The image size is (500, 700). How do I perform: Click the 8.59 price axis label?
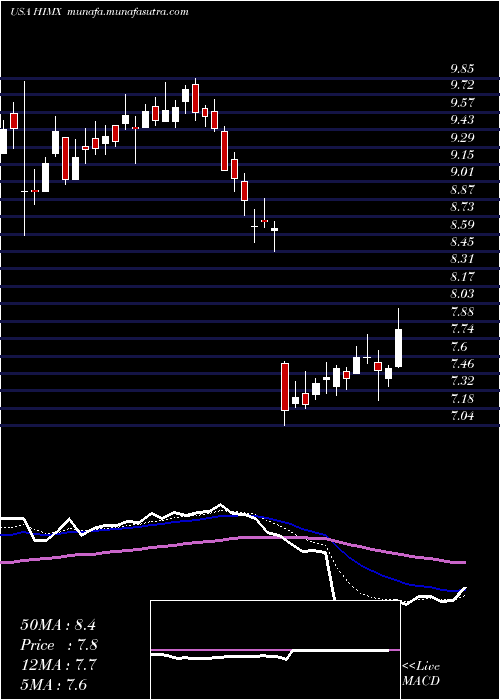click(462, 224)
